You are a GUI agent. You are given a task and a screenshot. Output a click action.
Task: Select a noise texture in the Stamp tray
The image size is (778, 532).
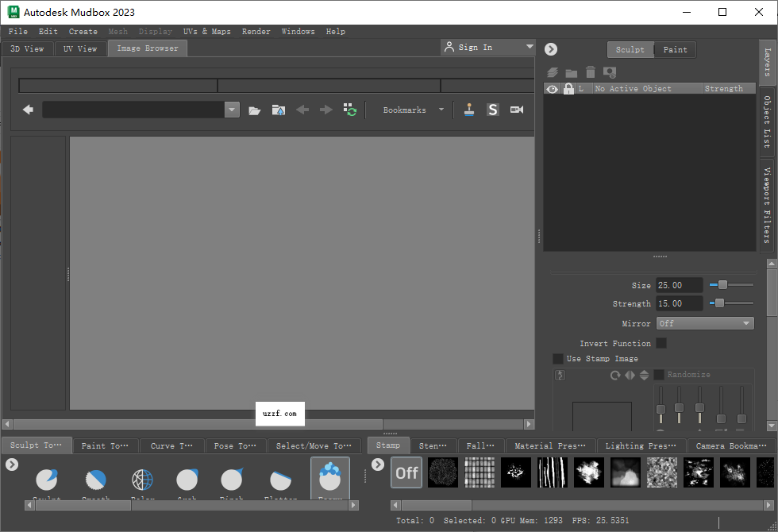[x=443, y=472]
